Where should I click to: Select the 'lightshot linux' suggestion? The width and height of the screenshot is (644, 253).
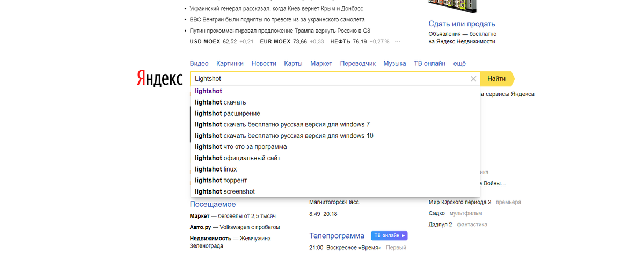(x=335, y=169)
